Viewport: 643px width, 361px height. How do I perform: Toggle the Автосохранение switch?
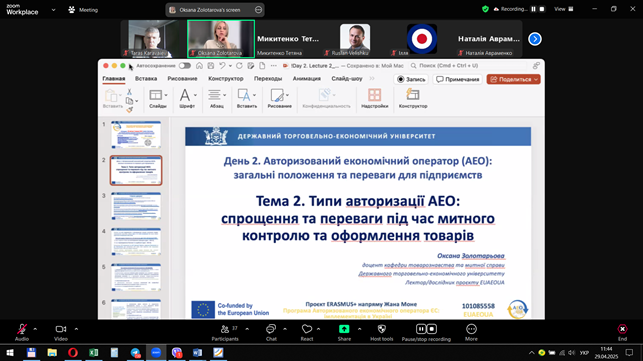[x=185, y=66]
